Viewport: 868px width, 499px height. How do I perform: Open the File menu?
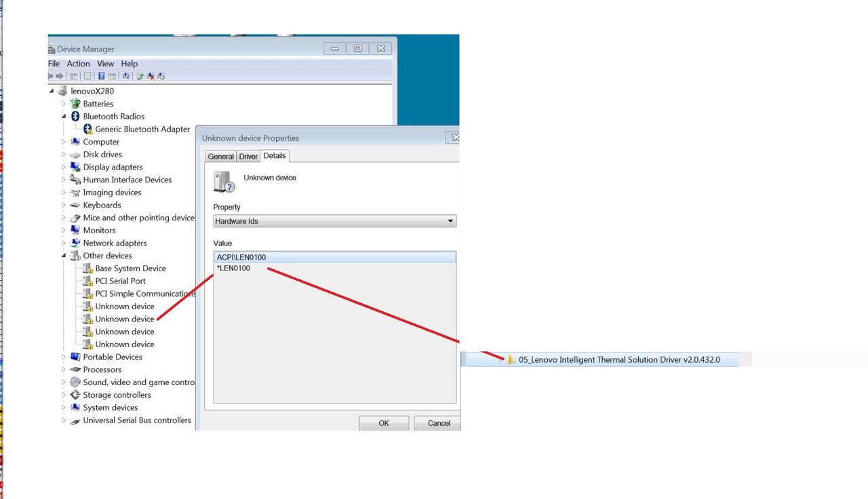54,64
